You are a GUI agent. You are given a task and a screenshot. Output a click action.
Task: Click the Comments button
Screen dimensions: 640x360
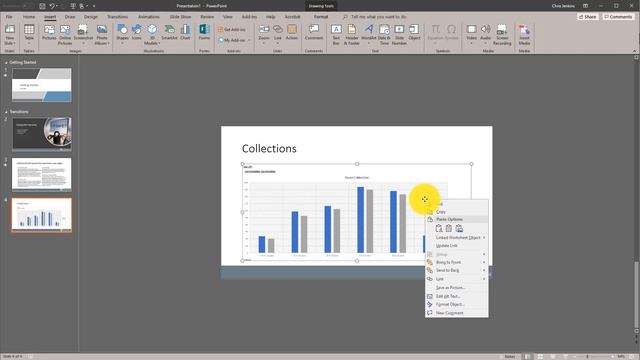tap(618, 17)
